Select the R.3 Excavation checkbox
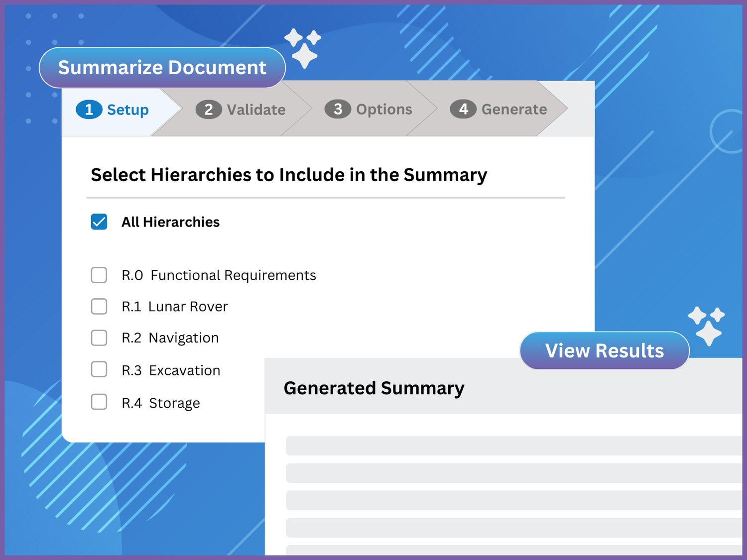This screenshot has height=560, width=747. pos(99,370)
